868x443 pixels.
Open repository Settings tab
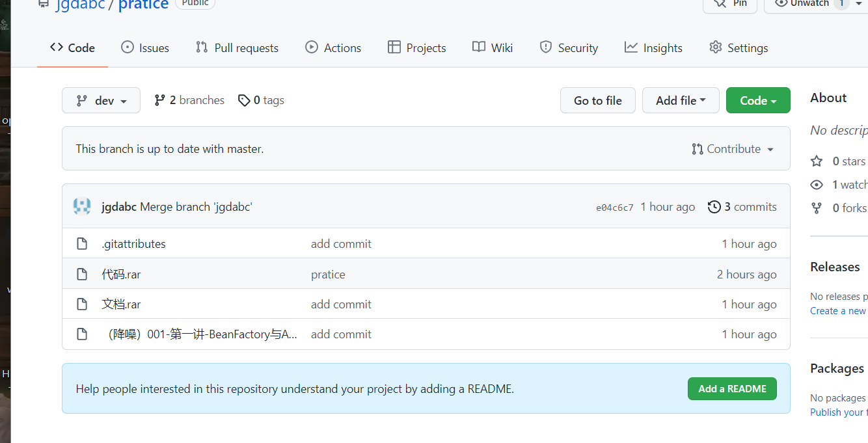tap(739, 47)
